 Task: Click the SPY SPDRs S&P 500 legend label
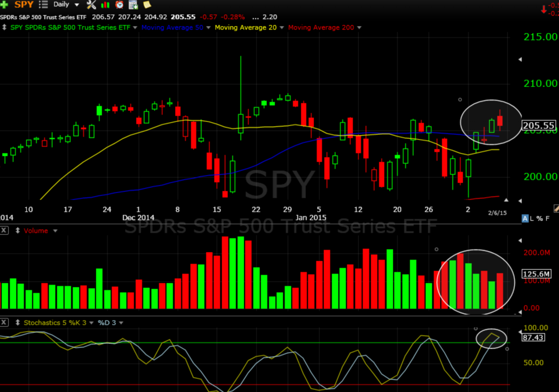(70, 27)
